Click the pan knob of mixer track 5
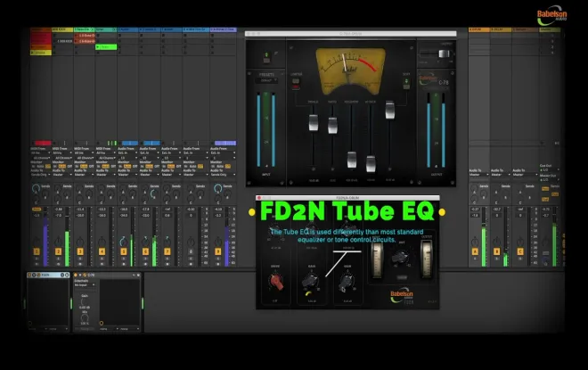Viewport: 588px width, 370px height. pos(123,242)
